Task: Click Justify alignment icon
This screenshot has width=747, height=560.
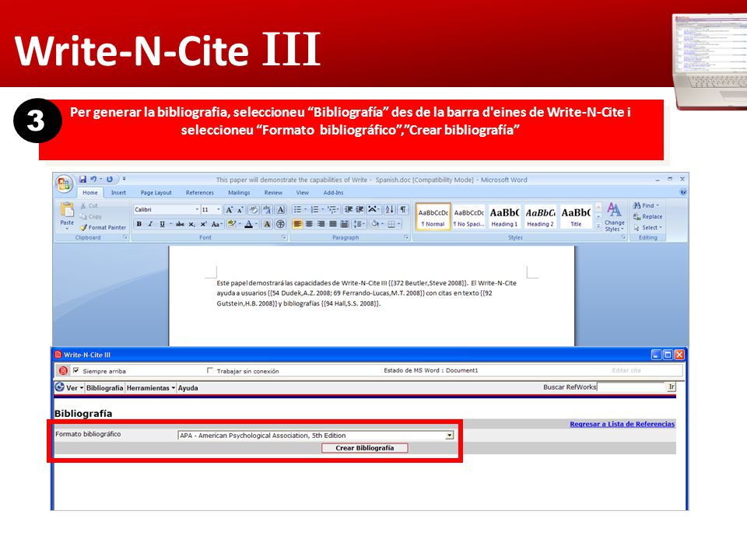Action: pos(332,224)
